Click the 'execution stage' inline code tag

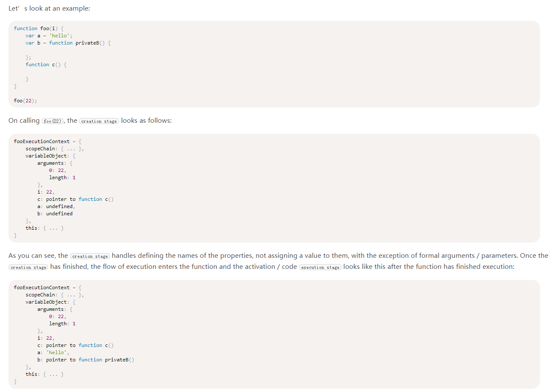click(320, 267)
